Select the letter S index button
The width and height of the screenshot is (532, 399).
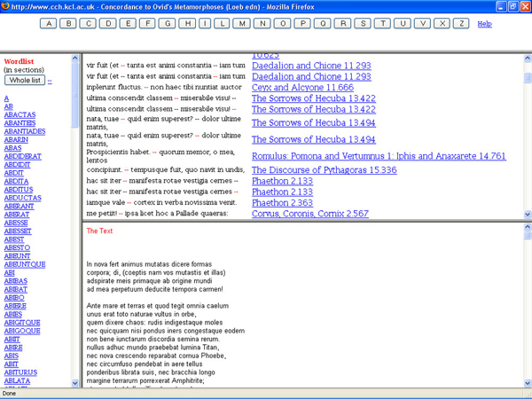[x=364, y=23]
